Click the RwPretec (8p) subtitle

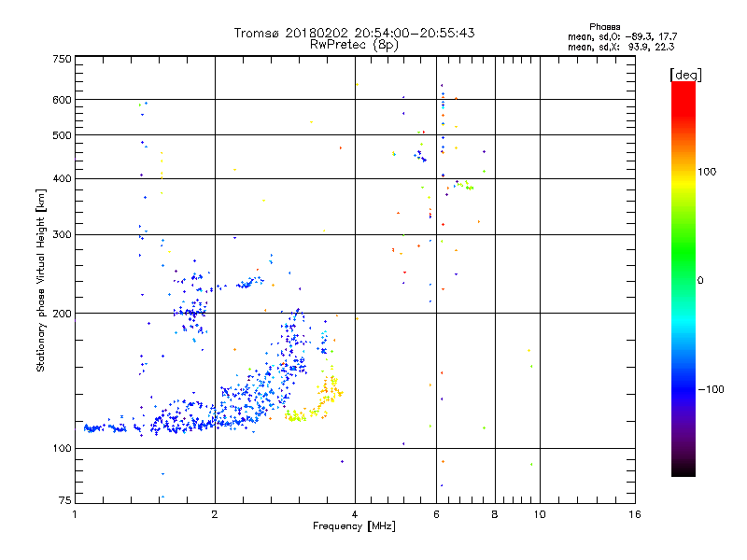(354, 45)
